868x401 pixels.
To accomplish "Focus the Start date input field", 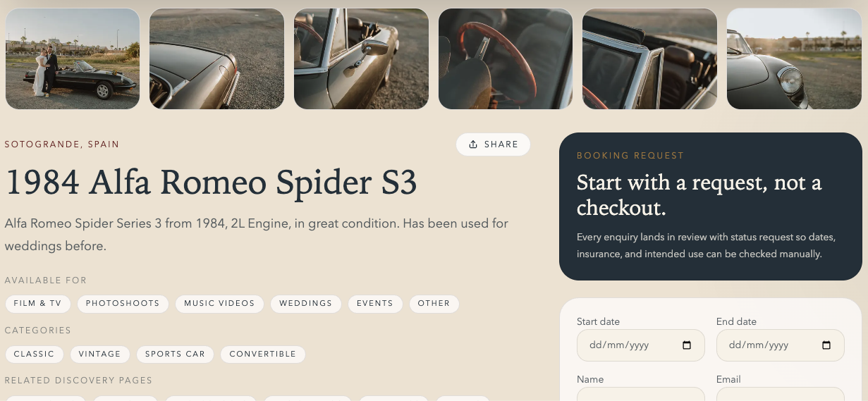I will [640, 345].
